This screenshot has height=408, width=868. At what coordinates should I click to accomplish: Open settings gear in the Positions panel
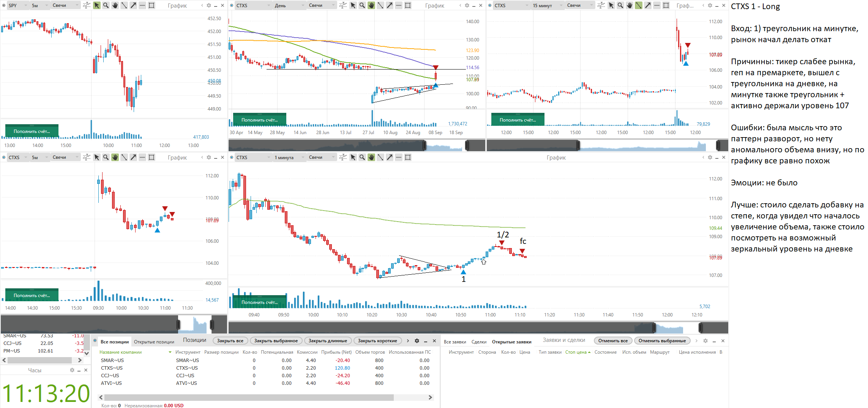(x=417, y=341)
